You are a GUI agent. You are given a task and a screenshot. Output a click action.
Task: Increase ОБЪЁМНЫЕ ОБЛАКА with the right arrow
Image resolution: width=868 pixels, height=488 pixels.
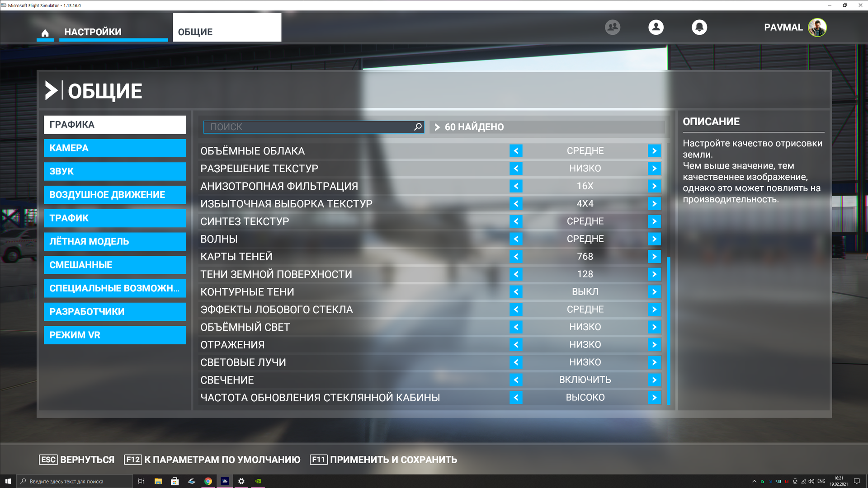(x=654, y=150)
